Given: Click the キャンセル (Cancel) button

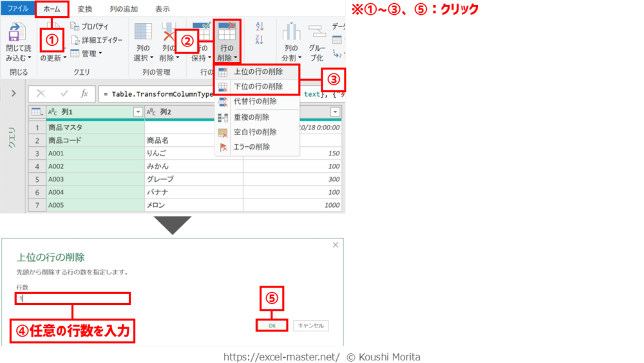Looking at the screenshot, I should tap(311, 326).
